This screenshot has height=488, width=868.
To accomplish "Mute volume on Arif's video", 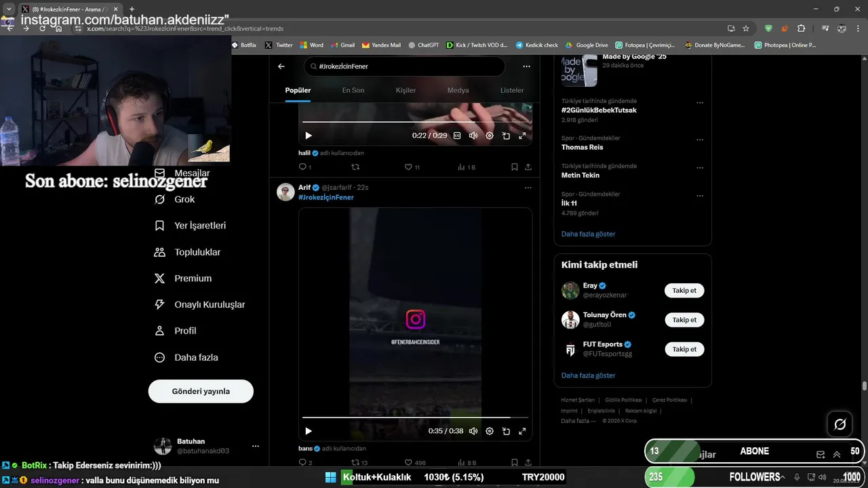I will (x=473, y=431).
